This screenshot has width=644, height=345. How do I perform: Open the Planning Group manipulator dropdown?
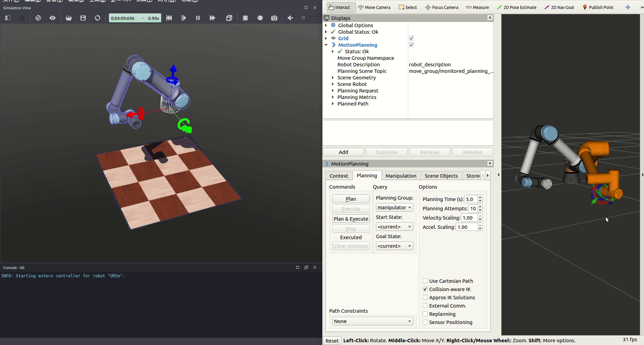click(395, 208)
